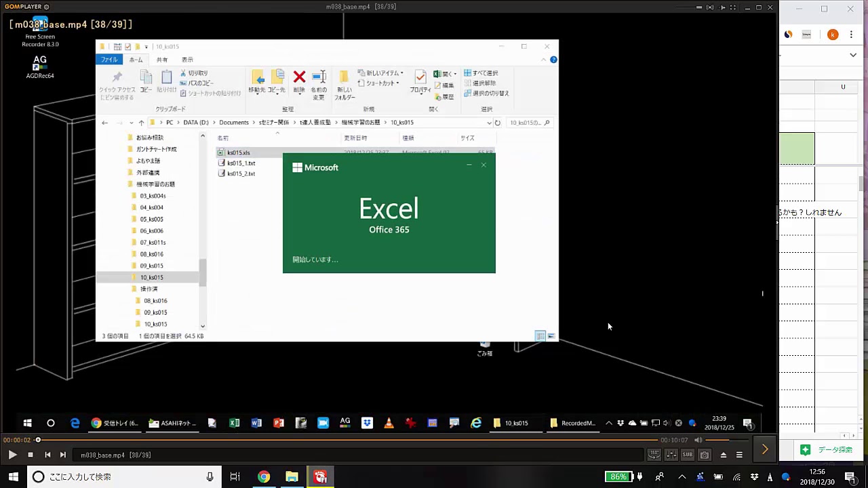
Task: Toggle subtitles with the SUB button
Action: point(687,455)
